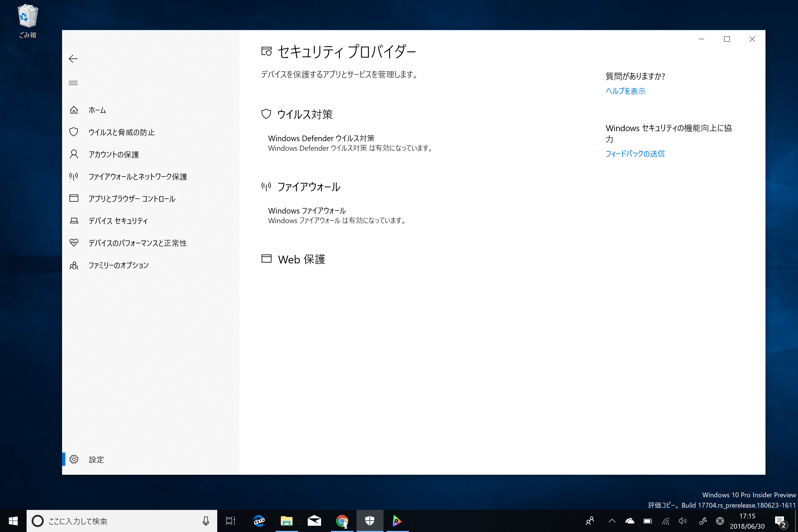This screenshot has height=532, width=798.
Task: Select ホーム in the navigation pane
Action: coord(97,110)
